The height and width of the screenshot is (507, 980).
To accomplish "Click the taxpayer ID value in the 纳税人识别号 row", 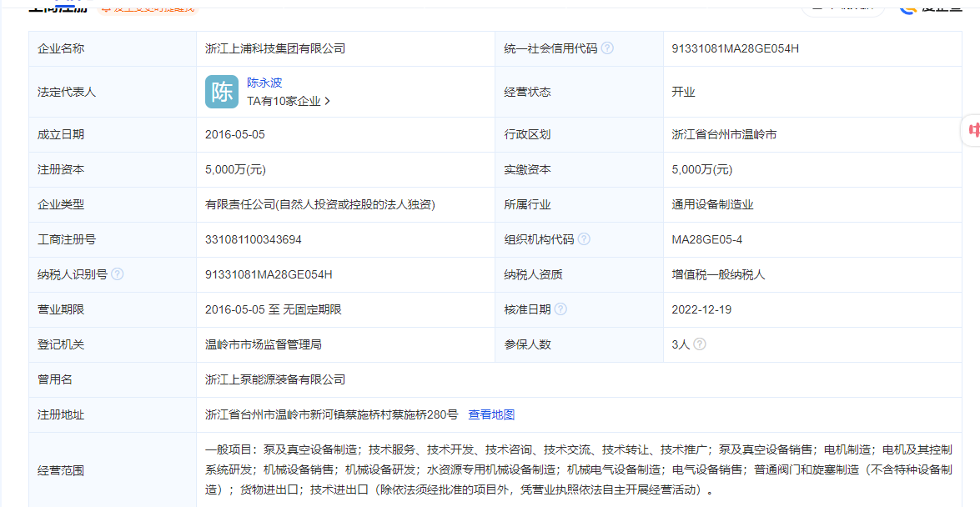I will pos(268,274).
